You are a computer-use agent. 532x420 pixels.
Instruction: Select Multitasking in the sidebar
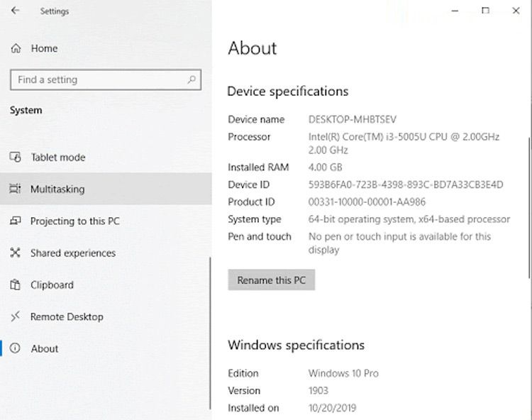pos(106,189)
